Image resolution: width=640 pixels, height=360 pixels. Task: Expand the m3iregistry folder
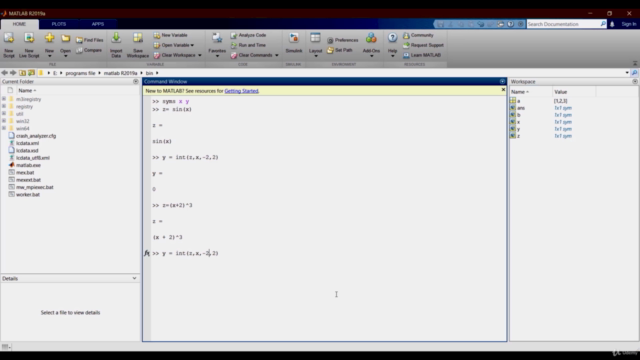pyautogui.click(x=4, y=99)
